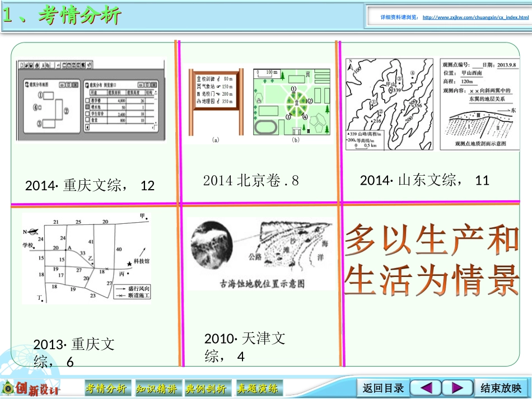Select the 古海蚀地貌位置示意图 image
The height and width of the screenshot is (399, 532).
260,254
